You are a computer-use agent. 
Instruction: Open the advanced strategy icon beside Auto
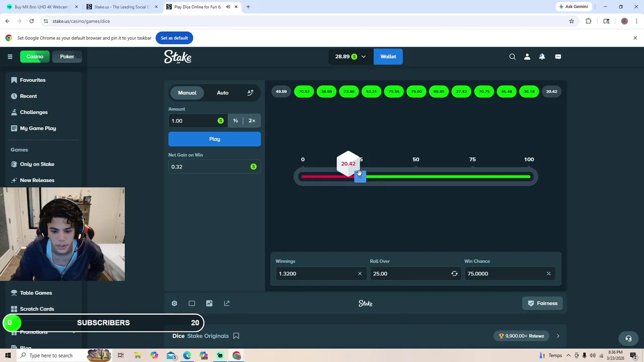coord(250,93)
